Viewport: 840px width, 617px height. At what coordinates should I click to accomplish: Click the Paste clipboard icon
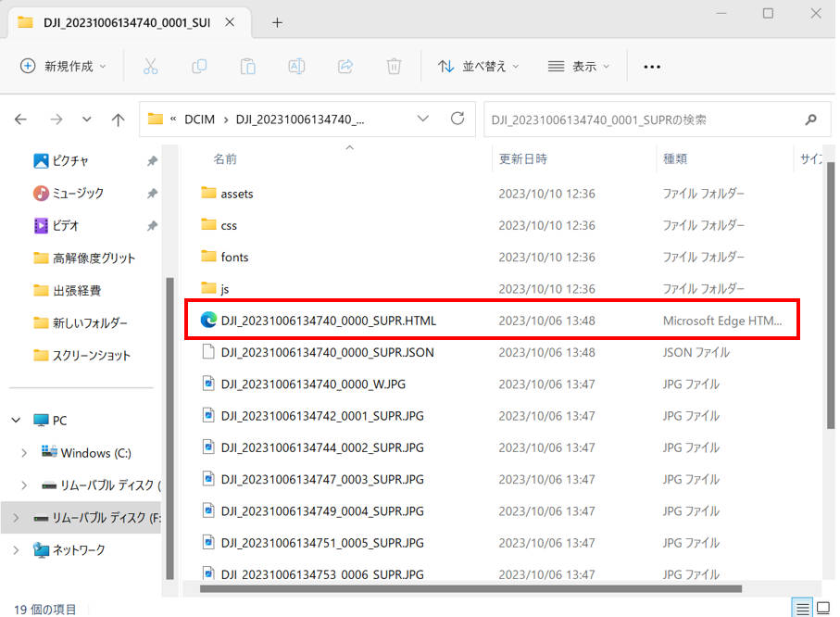tap(247, 66)
